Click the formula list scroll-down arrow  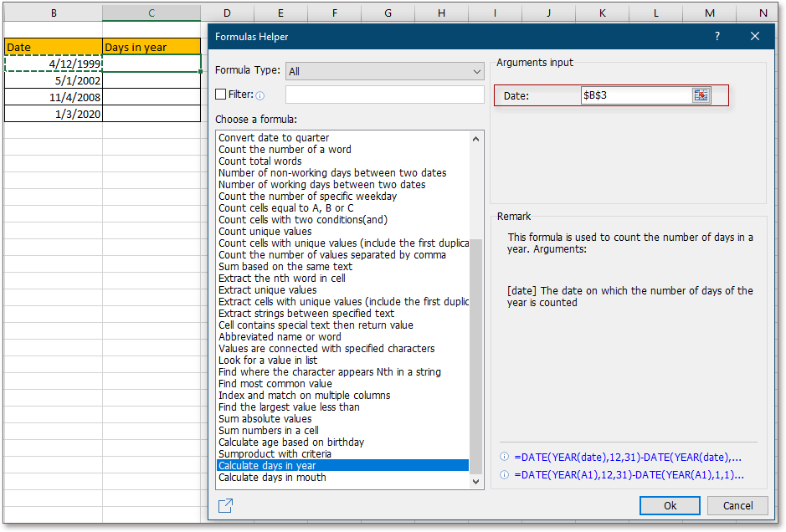tap(476, 481)
